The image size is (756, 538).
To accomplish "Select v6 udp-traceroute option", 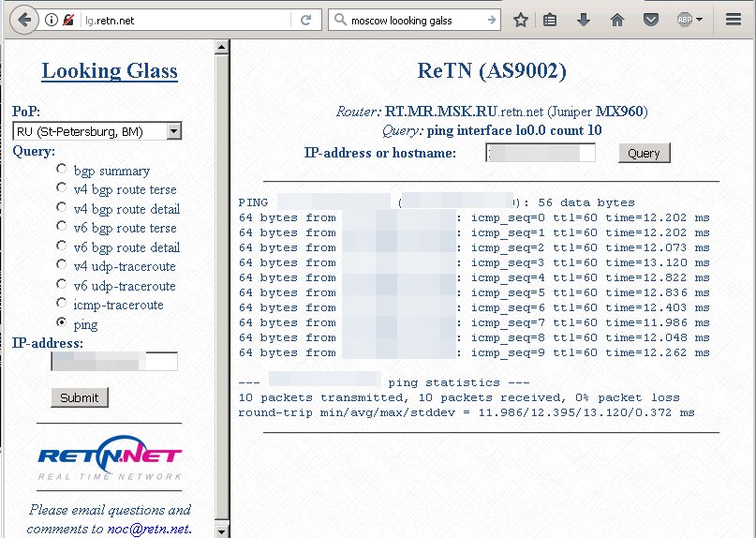I will pyautogui.click(x=61, y=284).
